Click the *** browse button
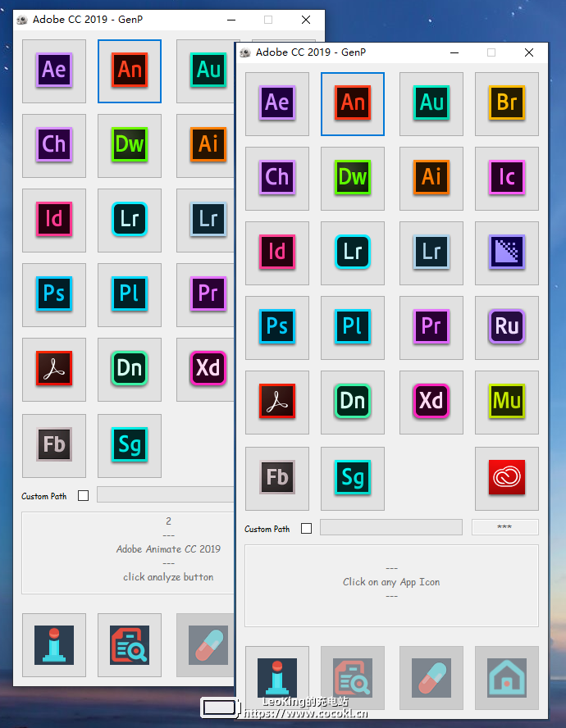The height and width of the screenshot is (728, 566). 505,527
